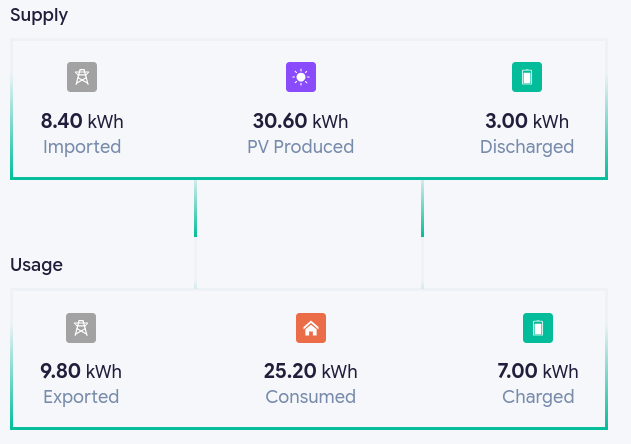Screen dimensions: 631x444
Task: Select the 9.80 kWh exported value
Action: tap(81, 371)
